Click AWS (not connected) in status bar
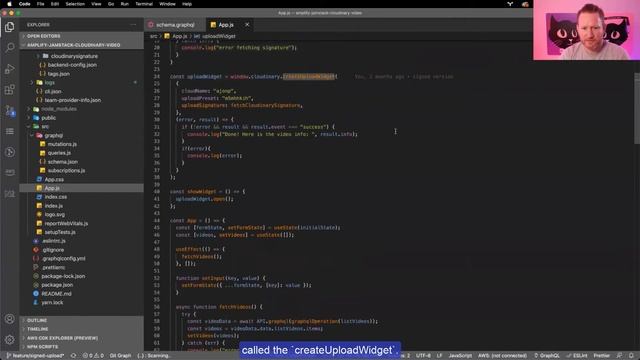Screen dimensions: 640x360 502,356
